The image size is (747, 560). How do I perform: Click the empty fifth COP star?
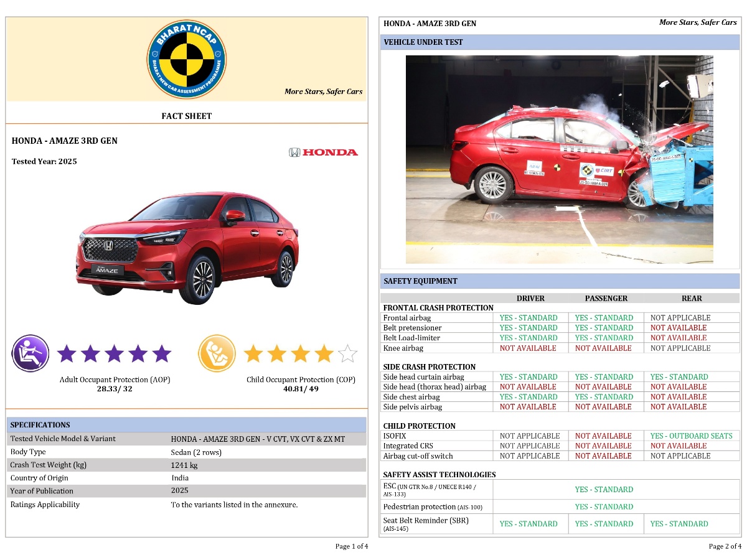348,353
